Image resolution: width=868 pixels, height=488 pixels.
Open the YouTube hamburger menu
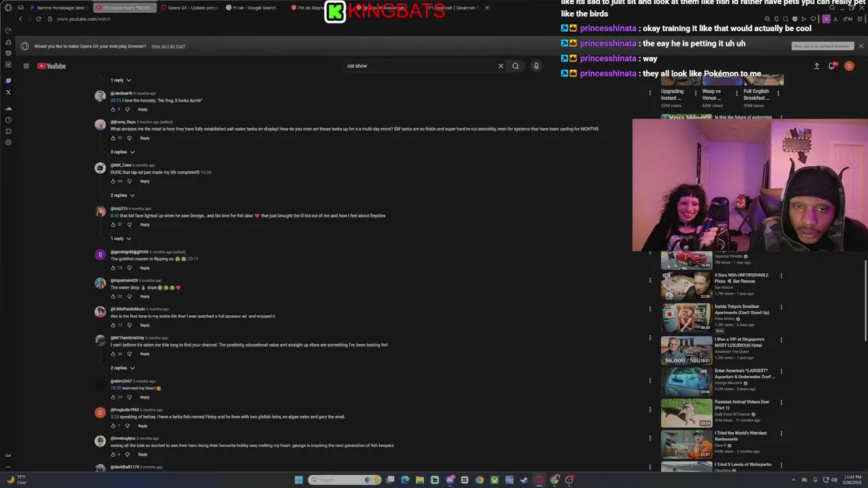click(26, 66)
